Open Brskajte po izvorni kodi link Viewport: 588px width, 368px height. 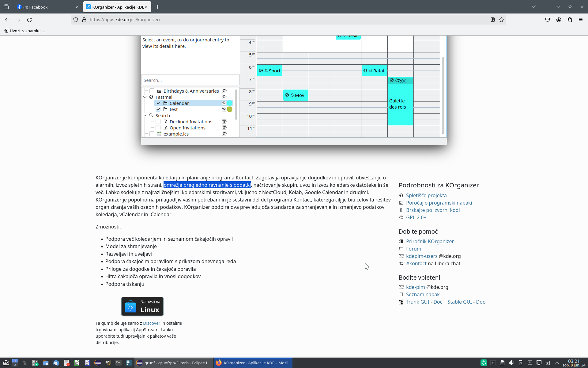(x=433, y=210)
